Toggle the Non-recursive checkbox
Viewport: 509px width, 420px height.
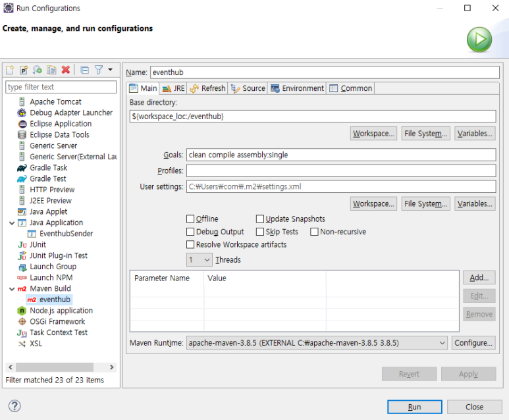(314, 232)
